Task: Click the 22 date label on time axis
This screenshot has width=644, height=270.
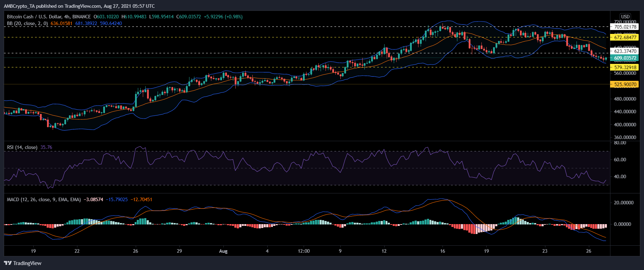Action: click(x=77, y=251)
